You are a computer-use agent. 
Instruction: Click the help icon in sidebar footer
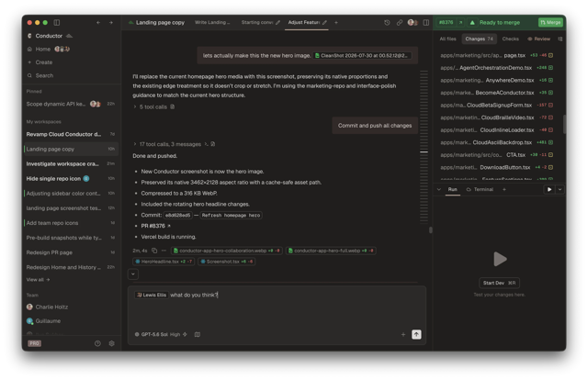point(97,343)
